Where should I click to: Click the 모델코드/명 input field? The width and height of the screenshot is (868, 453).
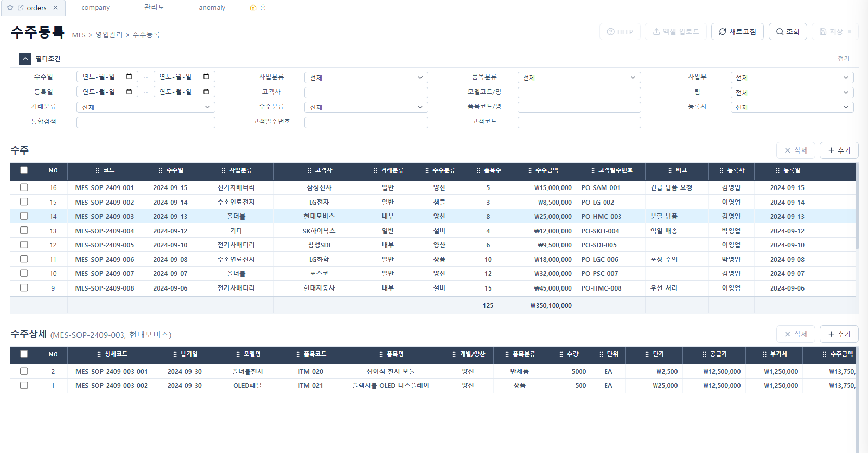(x=579, y=93)
